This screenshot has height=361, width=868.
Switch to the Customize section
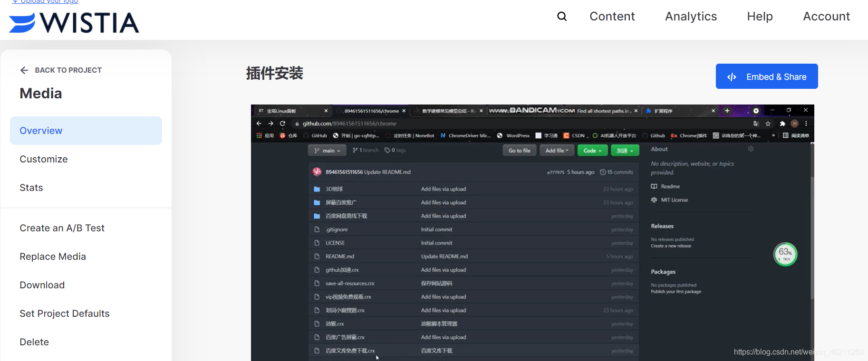(x=44, y=159)
